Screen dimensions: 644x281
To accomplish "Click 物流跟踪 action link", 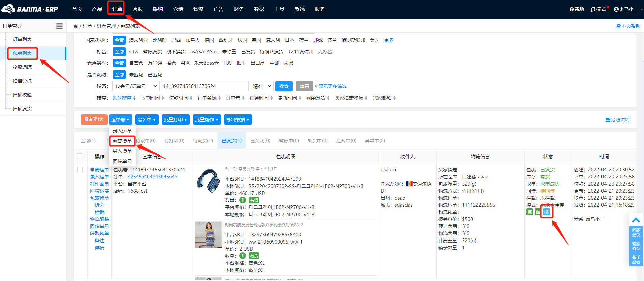I will pyautogui.click(x=100, y=219).
